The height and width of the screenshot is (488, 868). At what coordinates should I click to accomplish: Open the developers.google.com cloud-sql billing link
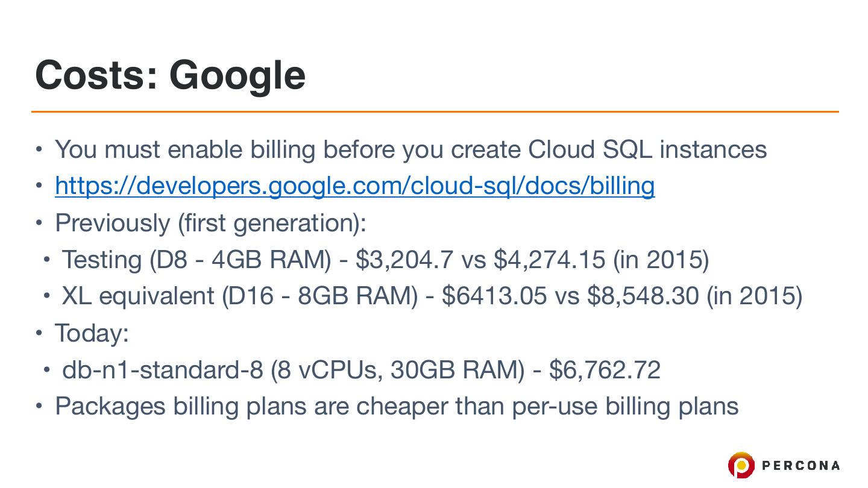pyautogui.click(x=354, y=186)
